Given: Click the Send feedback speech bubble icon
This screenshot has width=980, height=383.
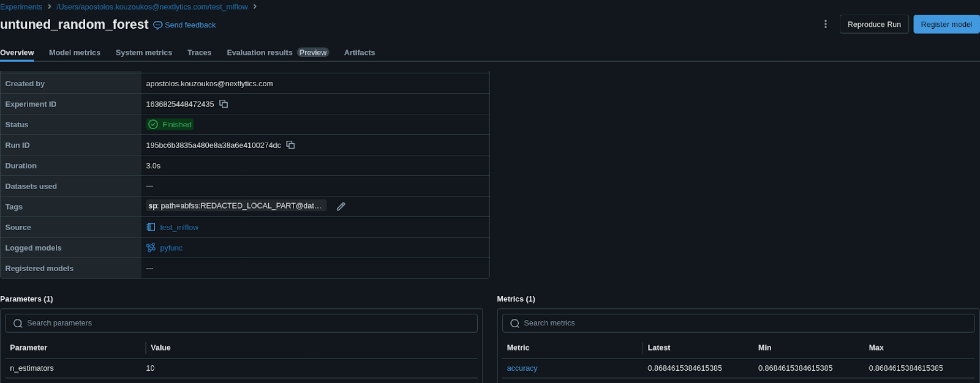Looking at the screenshot, I should tap(157, 25).
